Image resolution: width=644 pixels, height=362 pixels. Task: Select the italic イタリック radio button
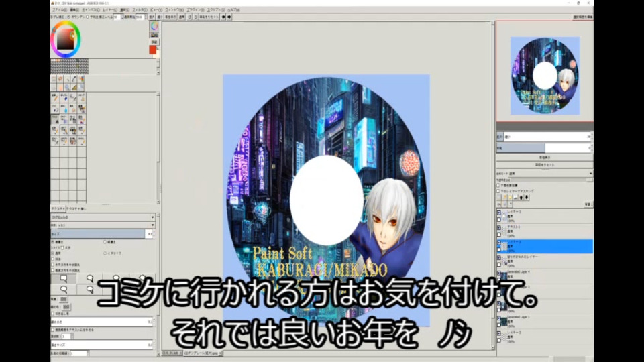(105, 253)
